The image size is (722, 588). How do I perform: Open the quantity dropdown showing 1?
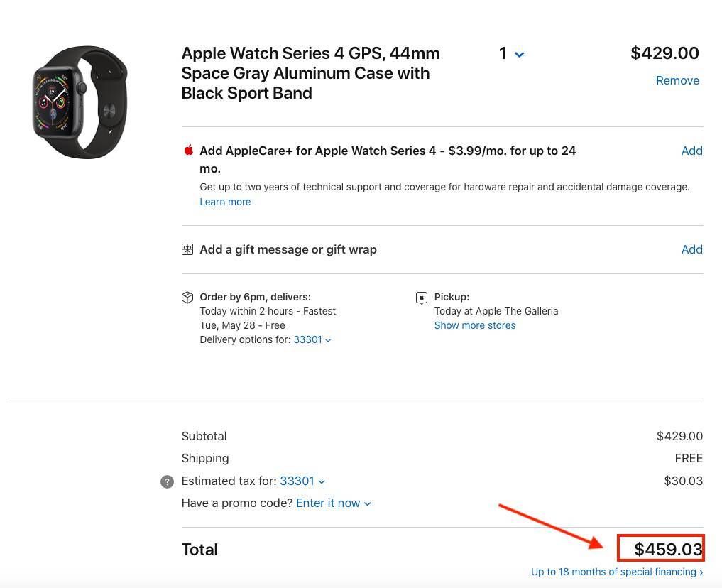(x=511, y=53)
